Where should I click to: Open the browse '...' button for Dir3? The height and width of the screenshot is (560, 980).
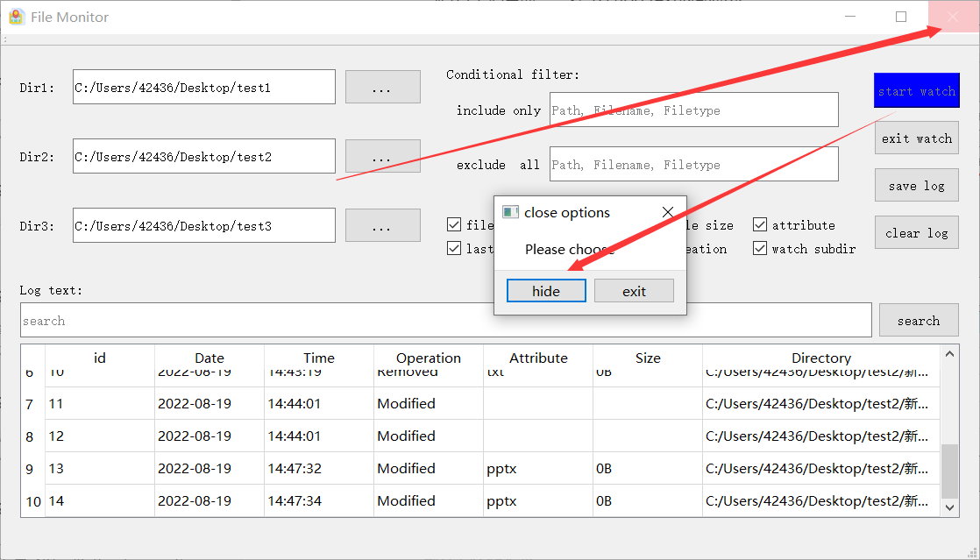coord(382,225)
